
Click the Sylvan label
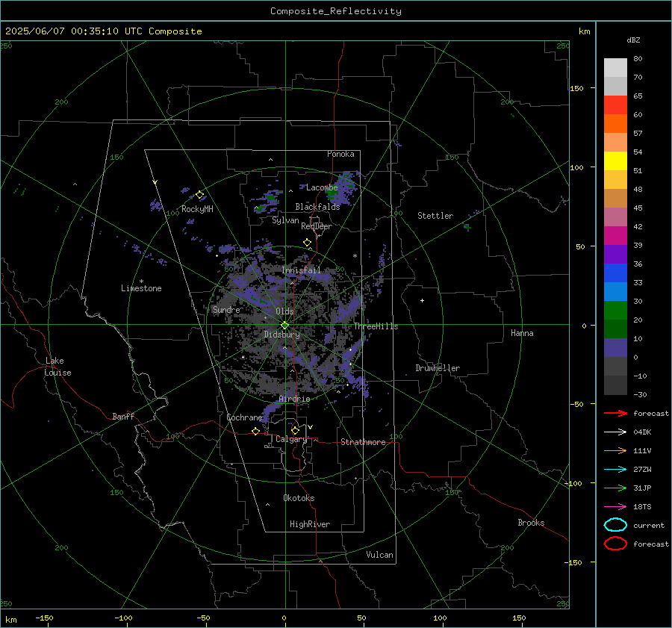click(x=285, y=220)
